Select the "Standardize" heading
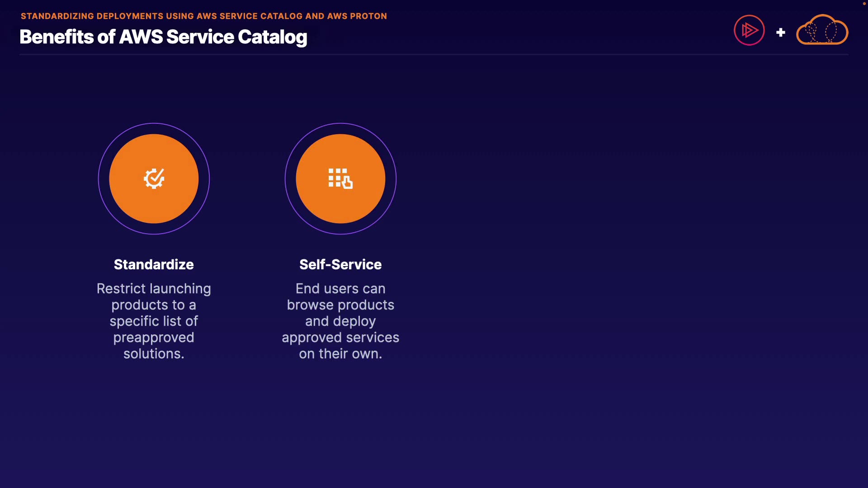The image size is (868, 488). tap(154, 264)
